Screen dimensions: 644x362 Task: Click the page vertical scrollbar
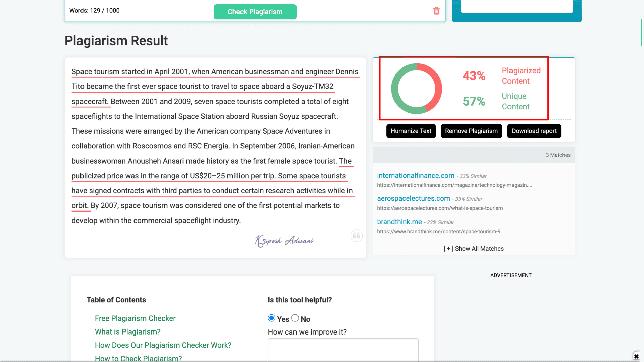(x=641, y=34)
